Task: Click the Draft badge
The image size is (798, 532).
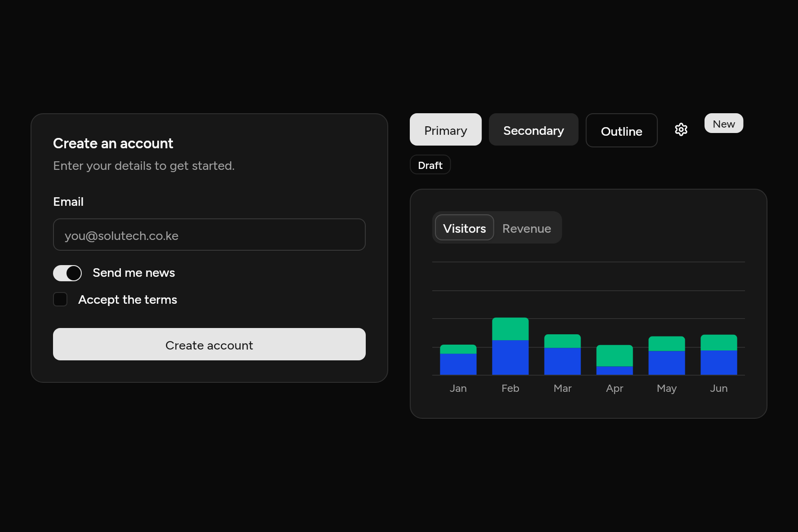Action: pos(430,165)
